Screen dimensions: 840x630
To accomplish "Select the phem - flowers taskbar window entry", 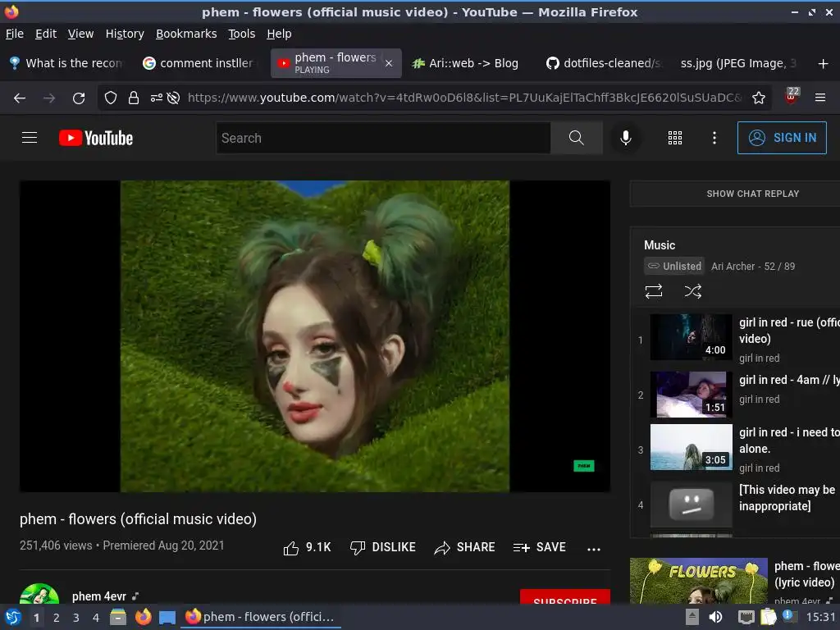I will click(260, 617).
